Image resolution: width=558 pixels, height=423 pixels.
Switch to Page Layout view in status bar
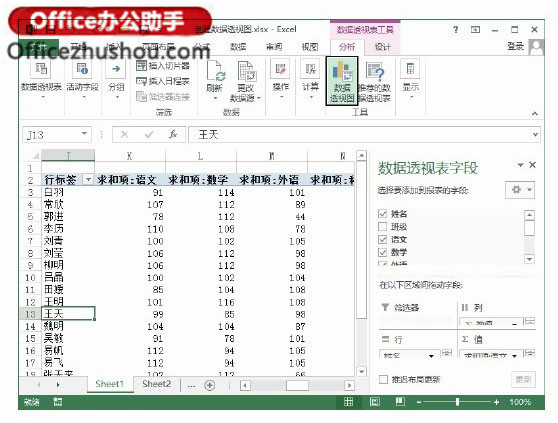coord(375,402)
